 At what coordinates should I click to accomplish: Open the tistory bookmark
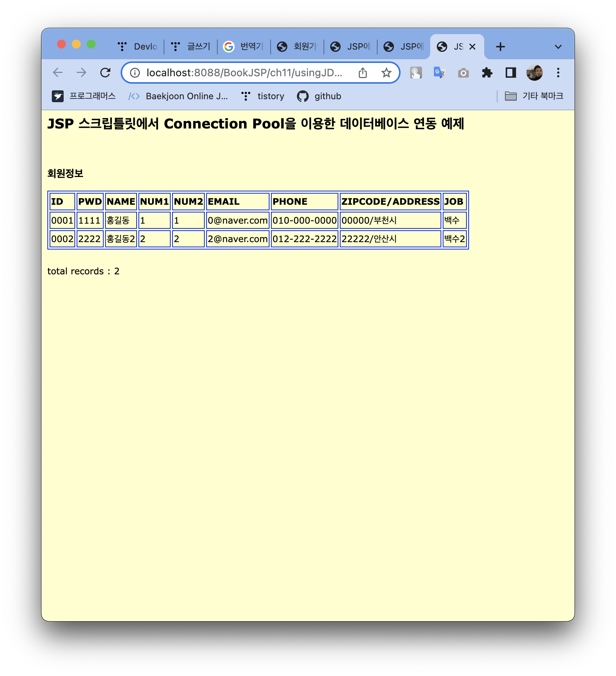(262, 96)
